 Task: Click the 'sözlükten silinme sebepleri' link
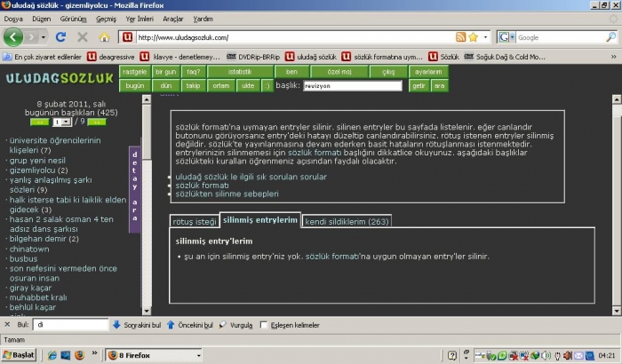click(227, 194)
